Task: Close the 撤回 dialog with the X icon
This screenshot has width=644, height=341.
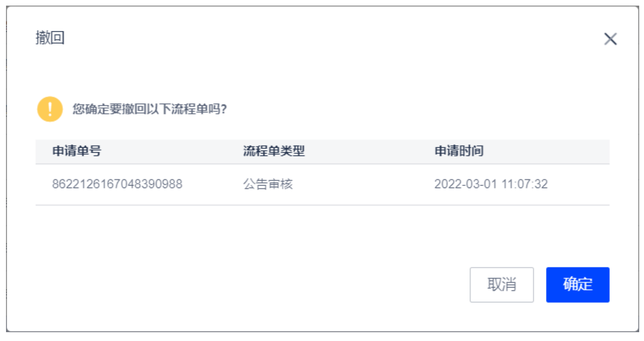Action: pos(610,39)
